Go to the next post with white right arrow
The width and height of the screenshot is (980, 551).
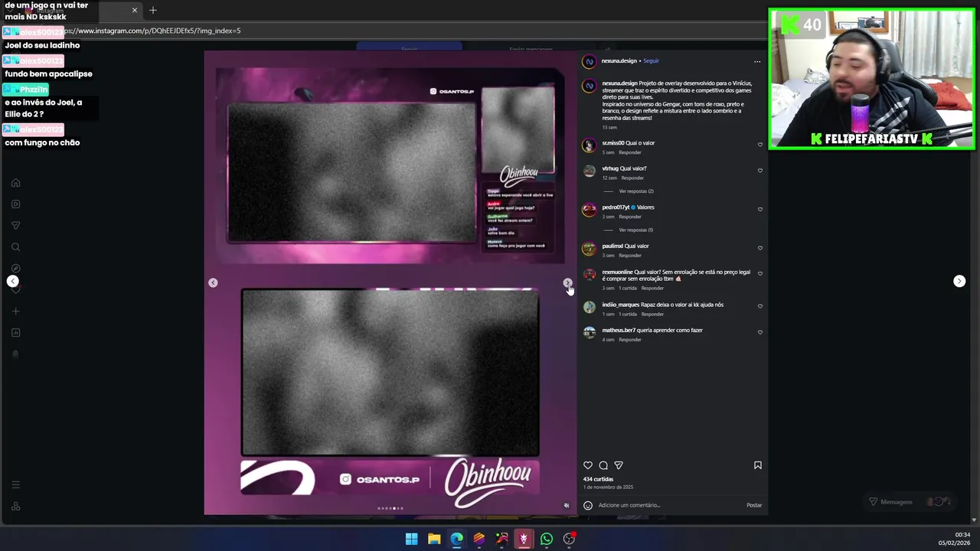(x=959, y=281)
